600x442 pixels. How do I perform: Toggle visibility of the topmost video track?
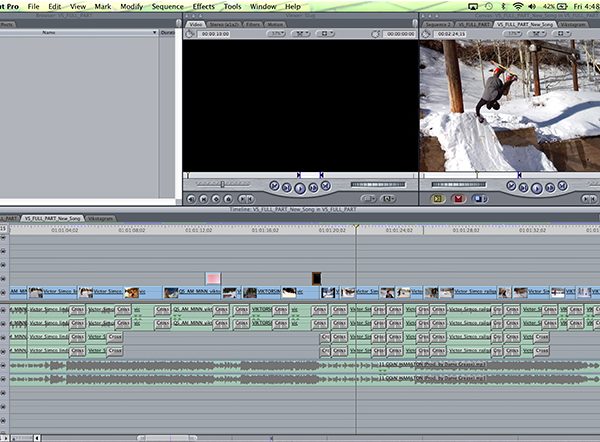pyautogui.click(x=3, y=237)
